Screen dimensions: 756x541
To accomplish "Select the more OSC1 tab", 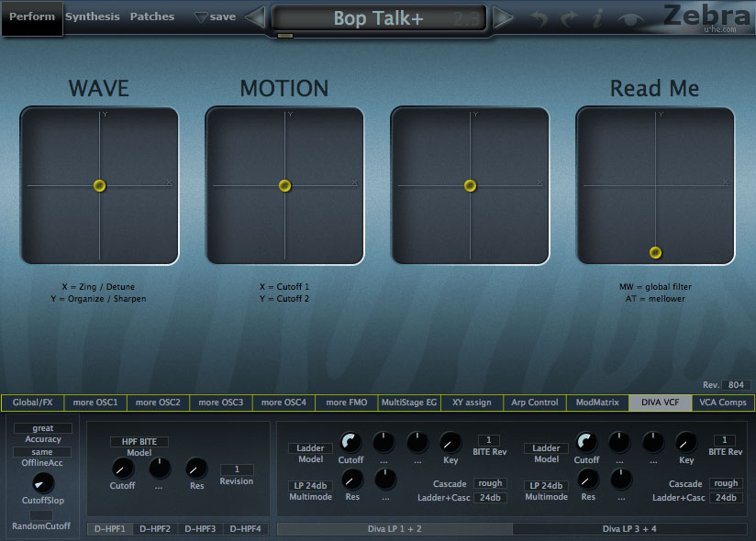I will point(95,403).
